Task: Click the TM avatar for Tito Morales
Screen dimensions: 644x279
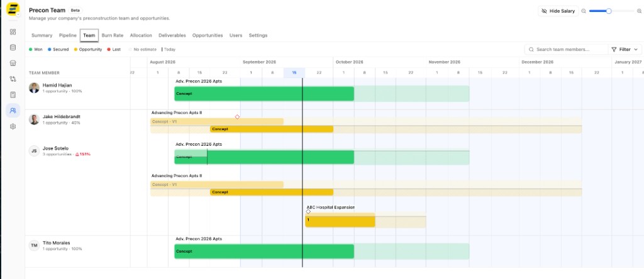Action: [x=34, y=245]
